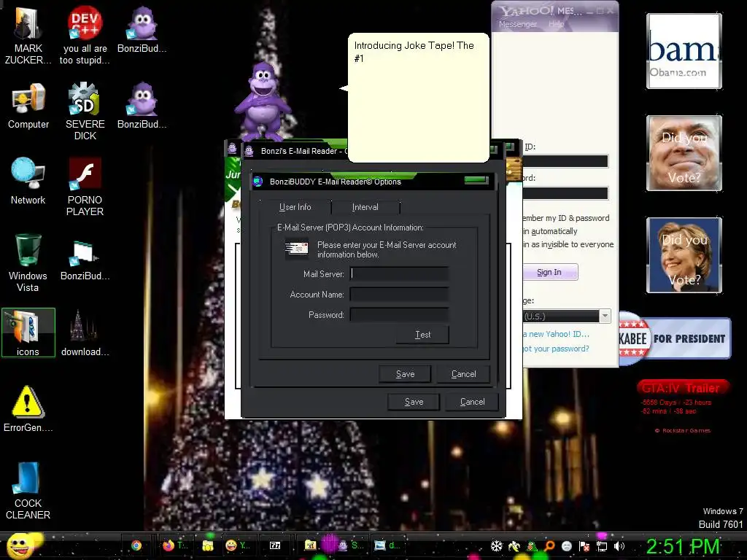Open the network tray icon
This screenshot has width=747, height=560.
602,546
